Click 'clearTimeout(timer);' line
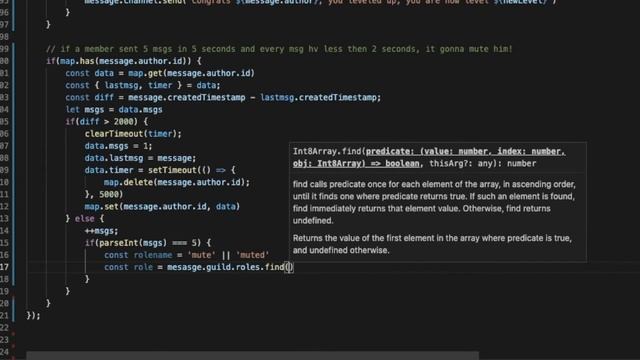The width and height of the screenshot is (640, 360). coord(133,134)
